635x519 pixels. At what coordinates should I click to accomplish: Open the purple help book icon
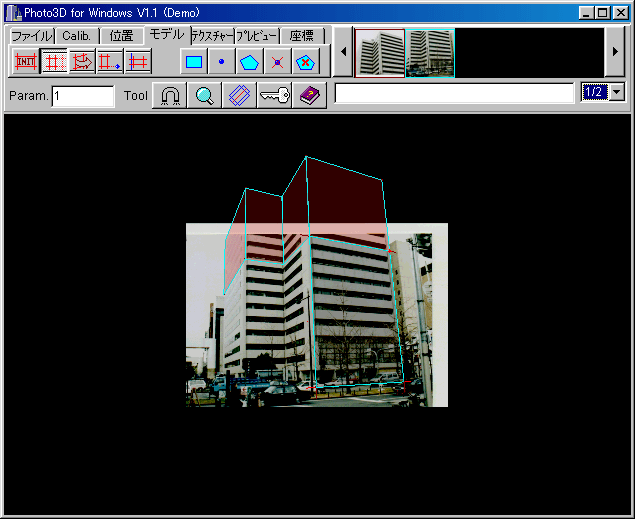[x=310, y=95]
